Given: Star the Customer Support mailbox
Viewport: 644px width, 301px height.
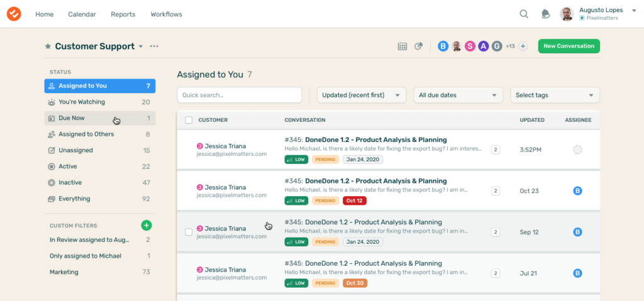Looking at the screenshot, I should pyautogui.click(x=48, y=47).
